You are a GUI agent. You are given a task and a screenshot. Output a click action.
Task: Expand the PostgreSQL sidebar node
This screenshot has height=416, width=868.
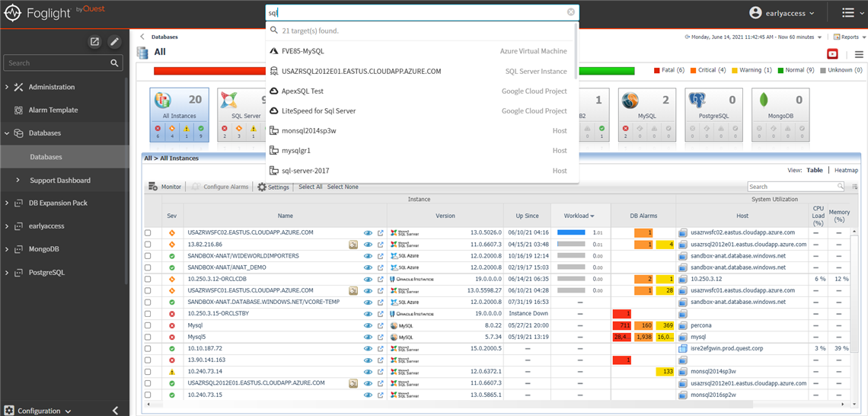[x=7, y=273]
